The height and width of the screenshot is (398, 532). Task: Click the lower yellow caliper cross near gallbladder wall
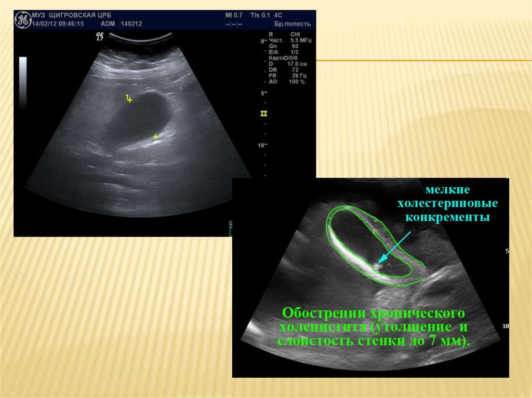point(155,136)
